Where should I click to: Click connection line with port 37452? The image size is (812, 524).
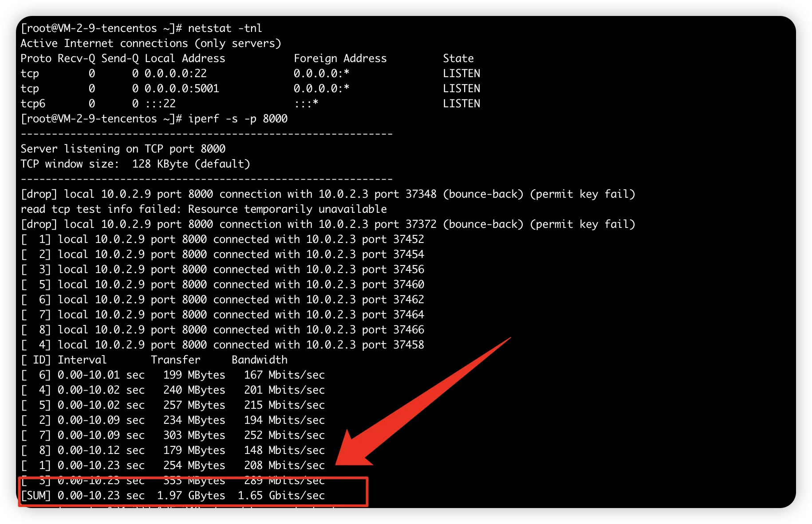pos(222,239)
